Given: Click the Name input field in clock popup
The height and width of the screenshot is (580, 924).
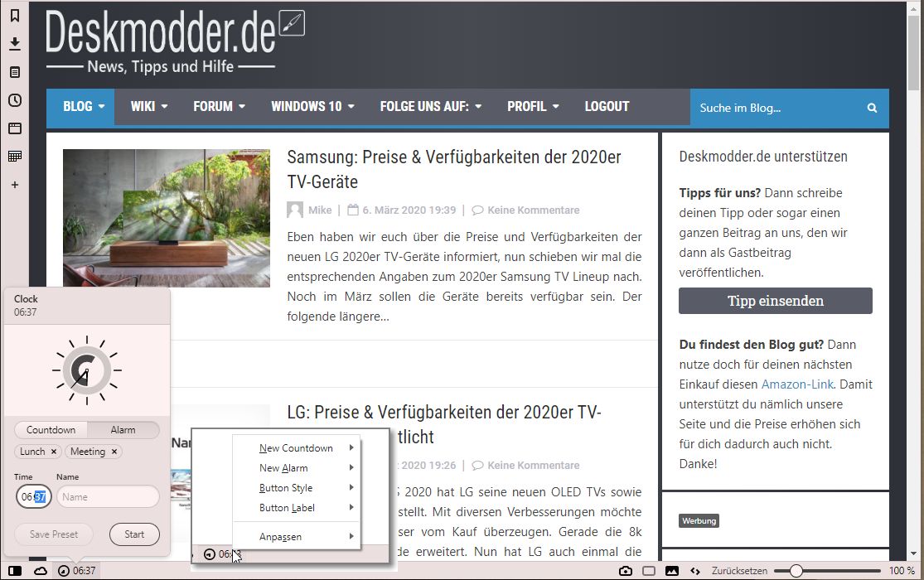Looking at the screenshot, I should (108, 497).
